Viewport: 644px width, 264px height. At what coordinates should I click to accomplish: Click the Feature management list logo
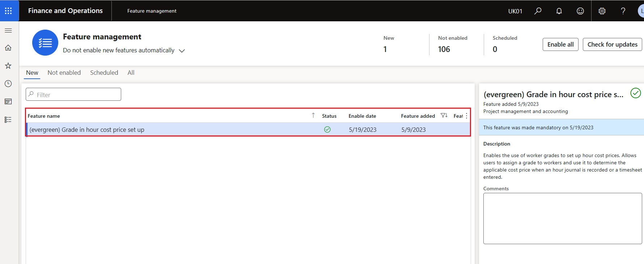point(45,43)
